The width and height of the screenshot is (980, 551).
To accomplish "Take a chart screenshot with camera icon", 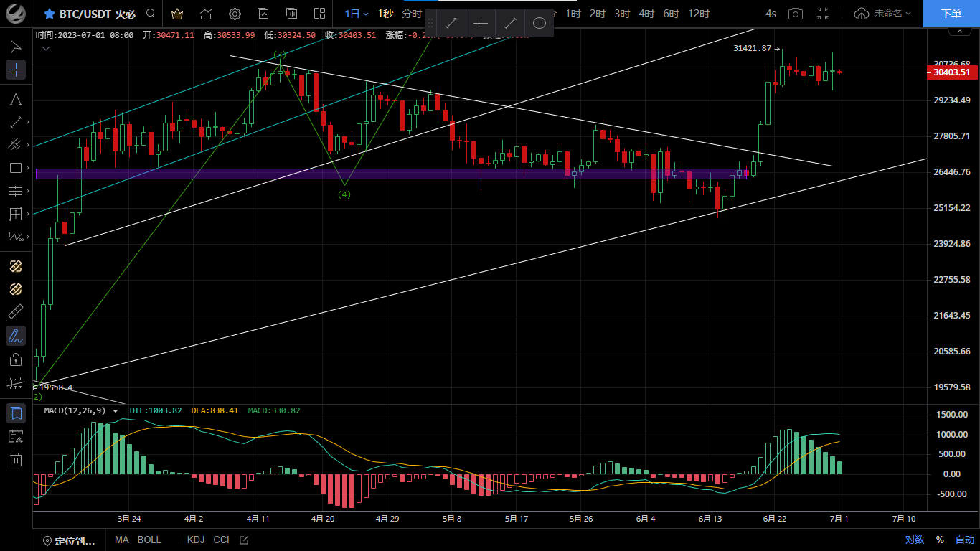I will tap(795, 14).
